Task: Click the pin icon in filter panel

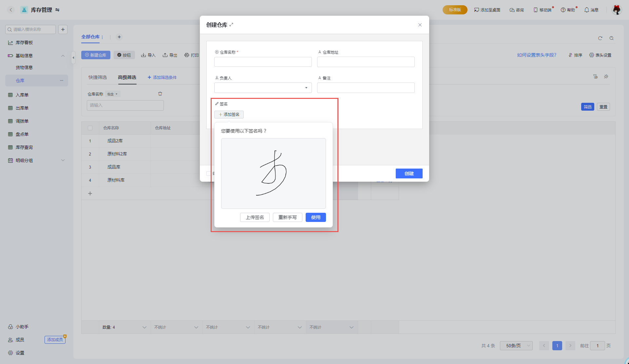Action: [606, 77]
